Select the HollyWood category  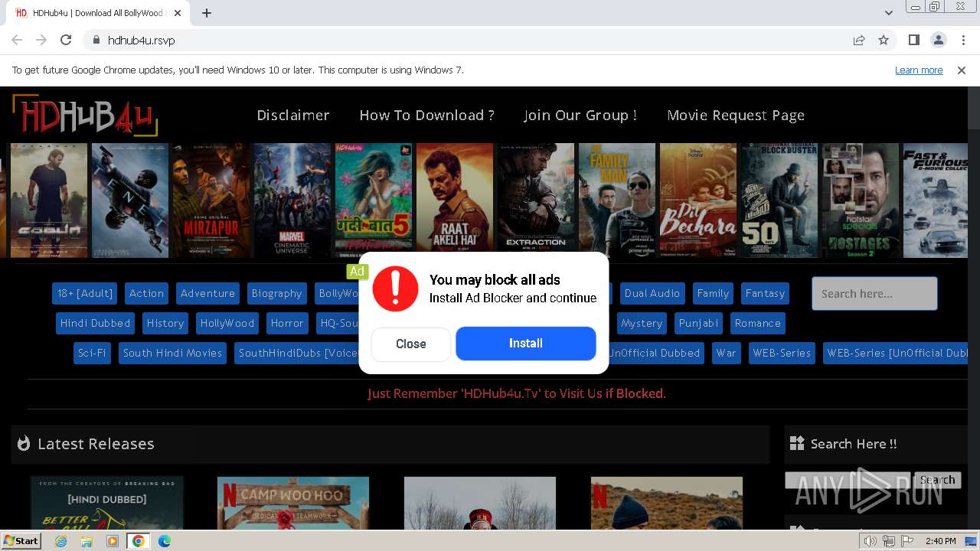tap(227, 323)
